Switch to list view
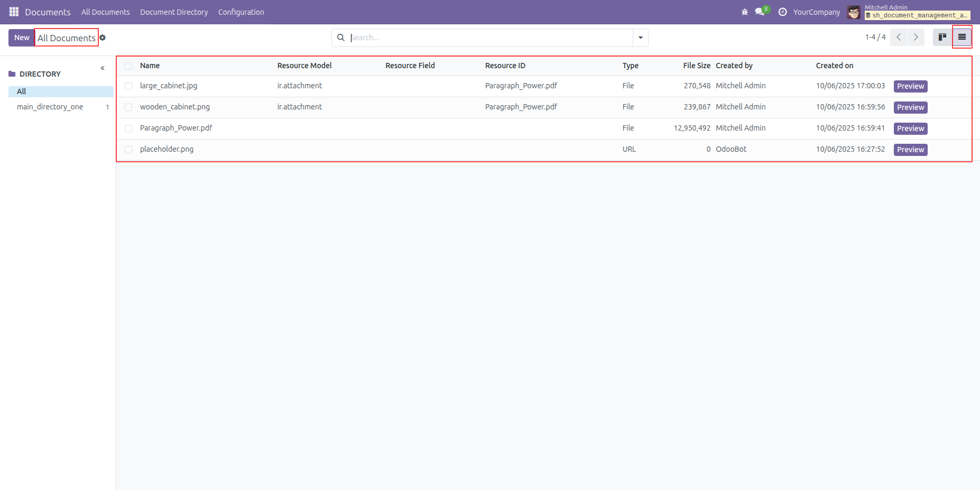980x490 pixels. (x=961, y=38)
